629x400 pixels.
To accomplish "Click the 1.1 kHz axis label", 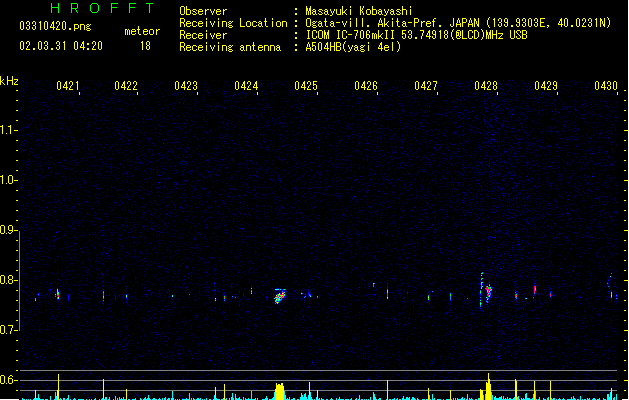I will [x=8, y=130].
